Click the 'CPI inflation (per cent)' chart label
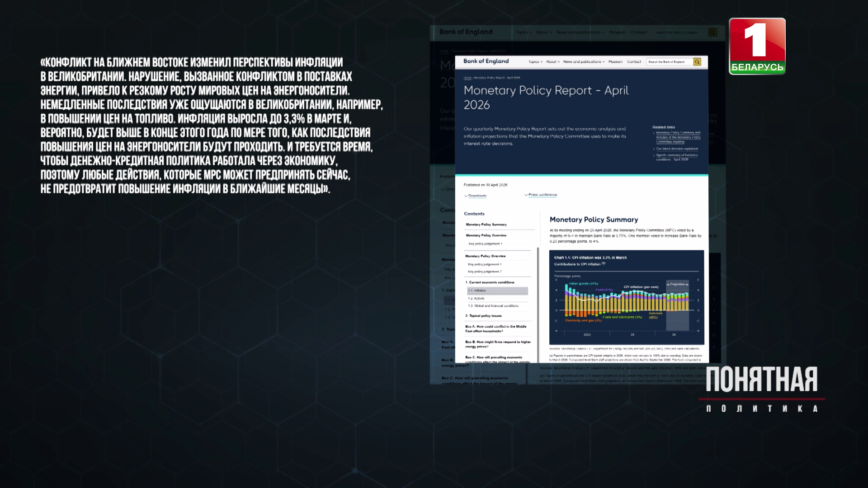Viewport: 868px width, 488px height. tap(641, 287)
